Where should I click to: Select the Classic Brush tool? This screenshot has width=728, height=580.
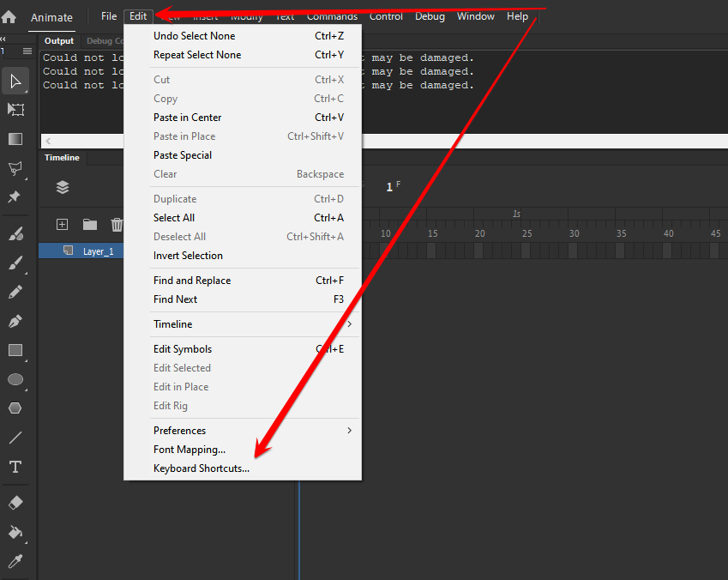15,263
